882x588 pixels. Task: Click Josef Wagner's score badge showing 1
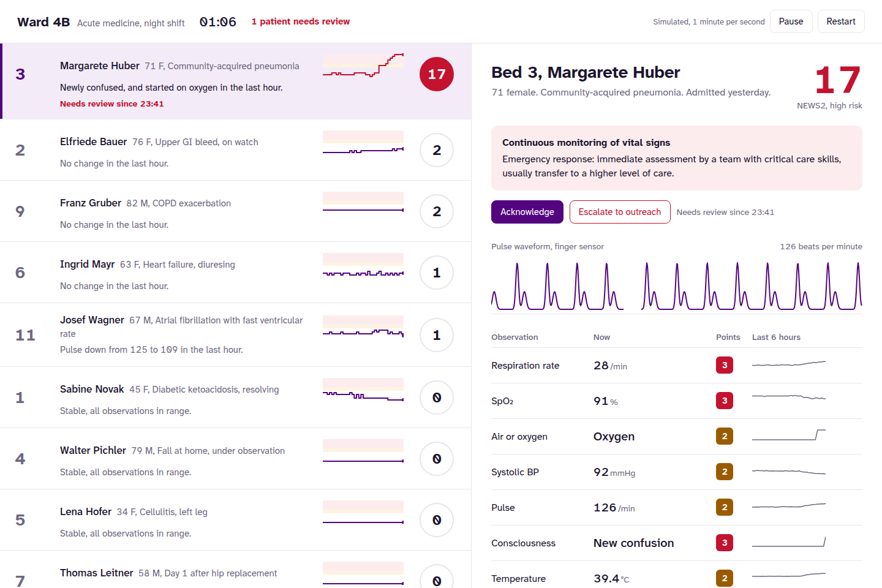coord(437,335)
